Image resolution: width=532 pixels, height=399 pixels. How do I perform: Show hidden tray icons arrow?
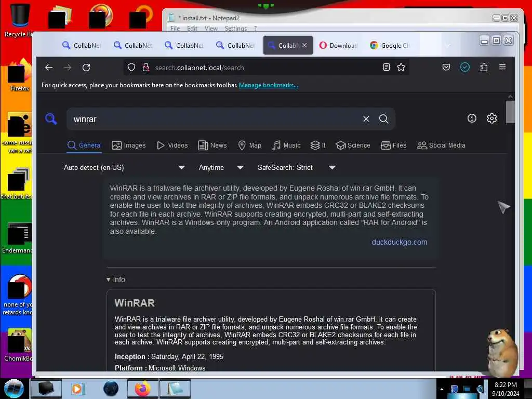[442, 389]
